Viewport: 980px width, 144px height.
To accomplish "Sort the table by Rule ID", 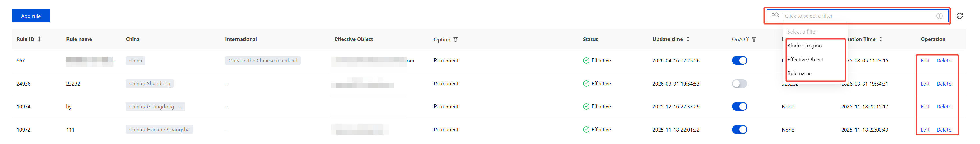I will pyautogui.click(x=39, y=39).
